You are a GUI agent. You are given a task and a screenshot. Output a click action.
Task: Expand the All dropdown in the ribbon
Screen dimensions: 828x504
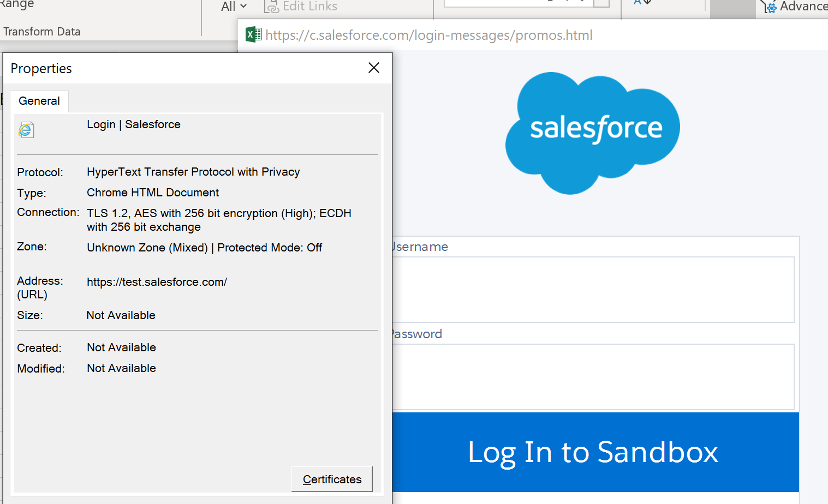click(234, 7)
